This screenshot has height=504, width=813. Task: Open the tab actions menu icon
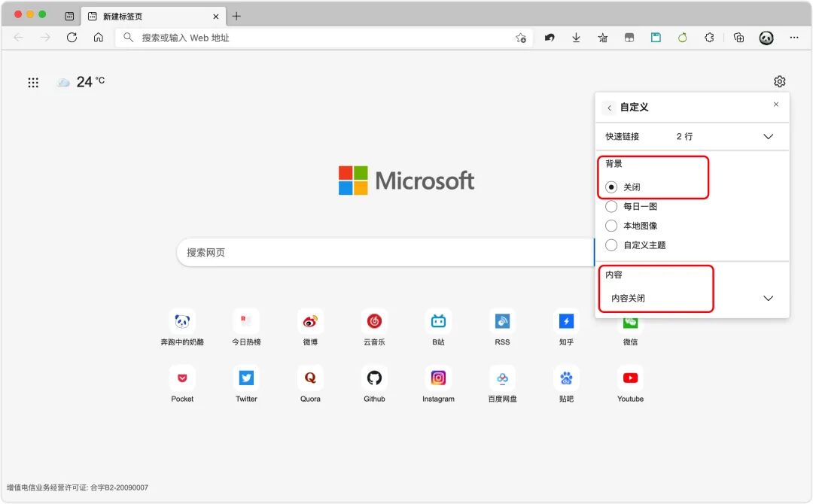[x=69, y=16]
